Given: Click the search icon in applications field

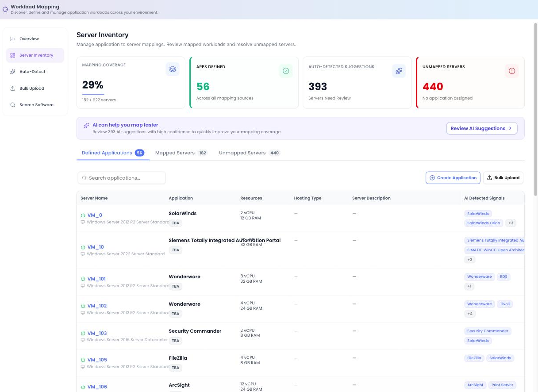Looking at the screenshot, I should point(84,178).
